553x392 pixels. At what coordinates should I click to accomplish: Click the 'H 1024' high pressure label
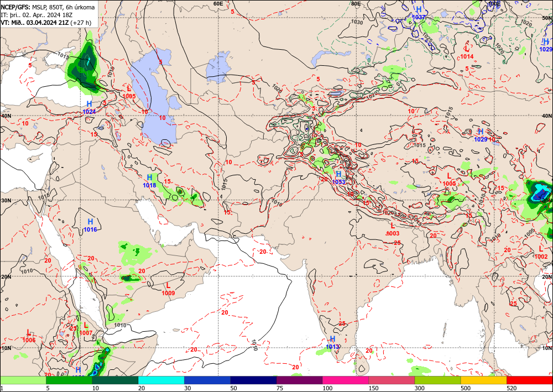89,107
